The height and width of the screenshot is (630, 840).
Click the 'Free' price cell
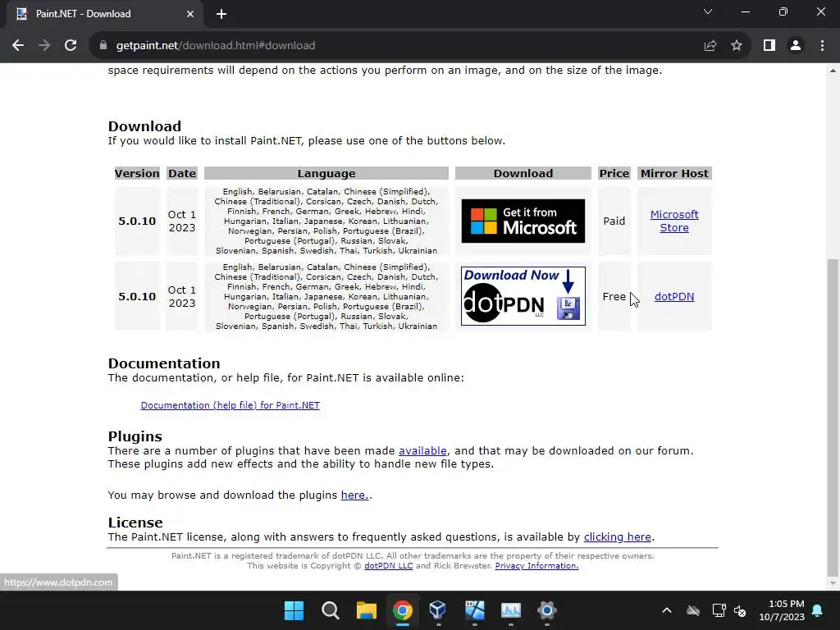(x=614, y=296)
